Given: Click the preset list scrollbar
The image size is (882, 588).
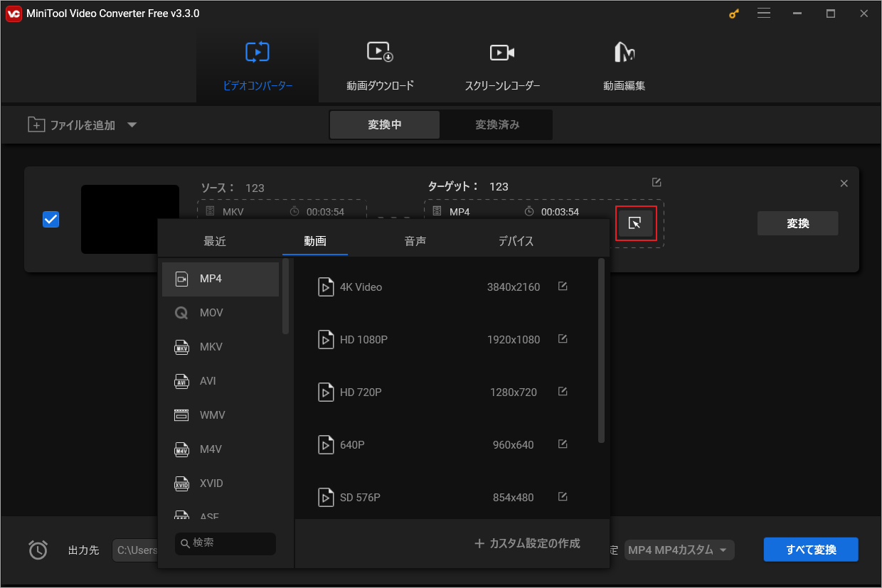Looking at the screenshot, I should 601,351.
